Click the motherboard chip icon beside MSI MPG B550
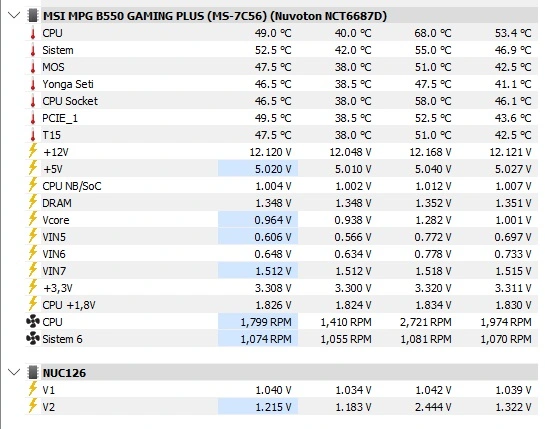This screenshot has width=545, height=429. pos(33,16)
